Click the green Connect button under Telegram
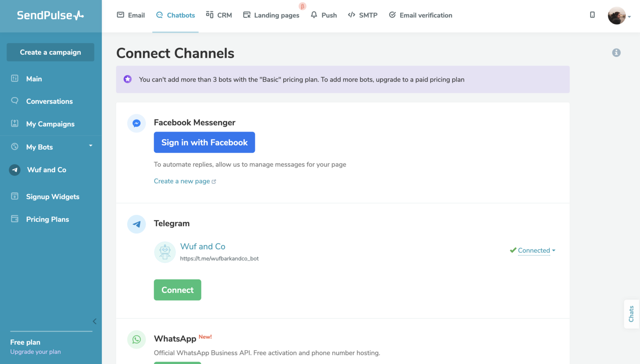The width and height of the screenshot is (640, 364). click(177, 290)
